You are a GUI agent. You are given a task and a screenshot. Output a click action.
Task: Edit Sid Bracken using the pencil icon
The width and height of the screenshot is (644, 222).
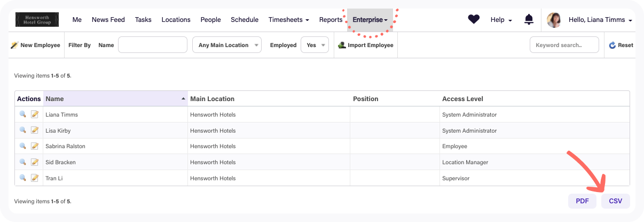coord(35,162)
